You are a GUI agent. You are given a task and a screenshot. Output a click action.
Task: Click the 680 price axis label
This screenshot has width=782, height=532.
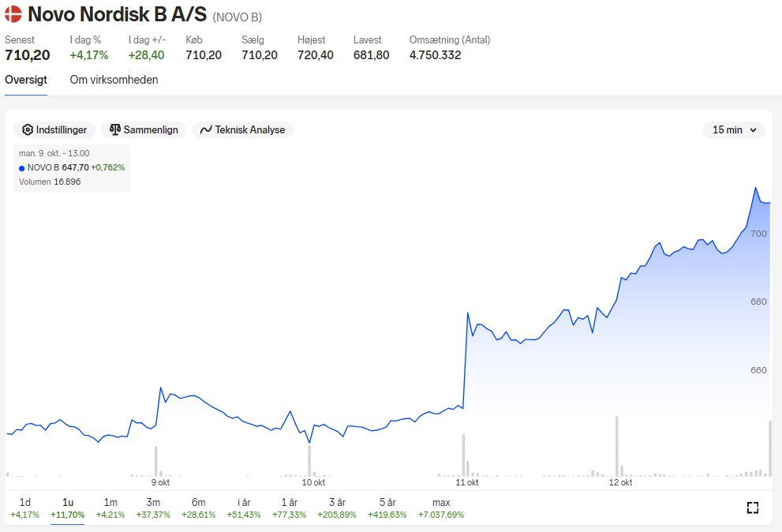pos(758,302)
